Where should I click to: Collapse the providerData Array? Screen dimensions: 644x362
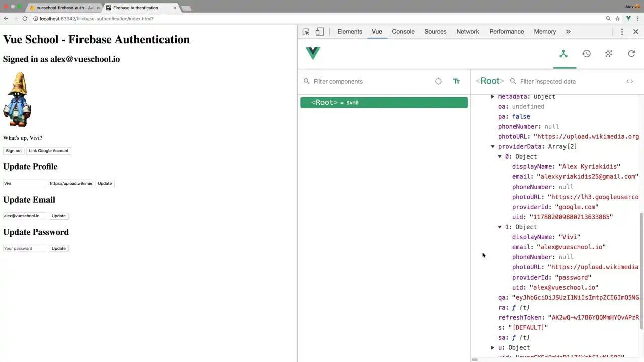point(493,146)
